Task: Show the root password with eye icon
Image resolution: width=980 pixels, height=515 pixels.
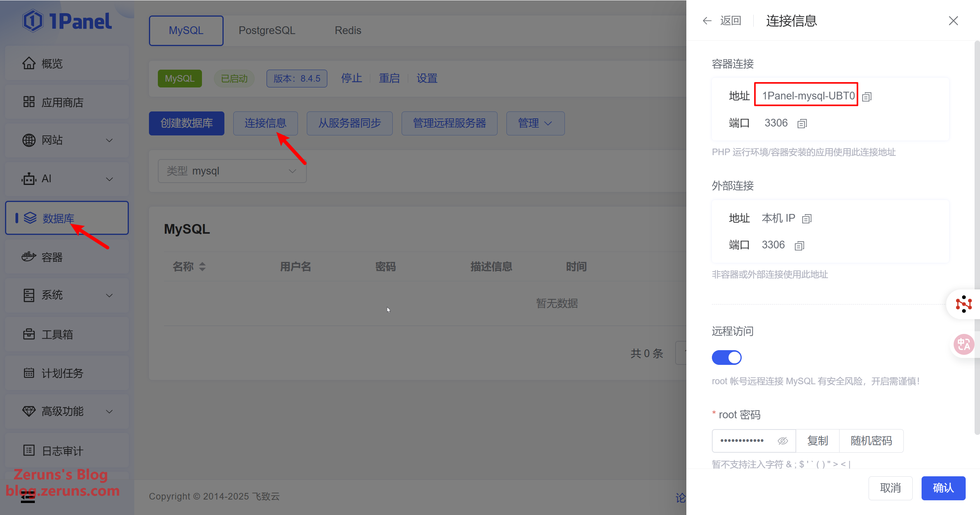Action: pos(783,441)
